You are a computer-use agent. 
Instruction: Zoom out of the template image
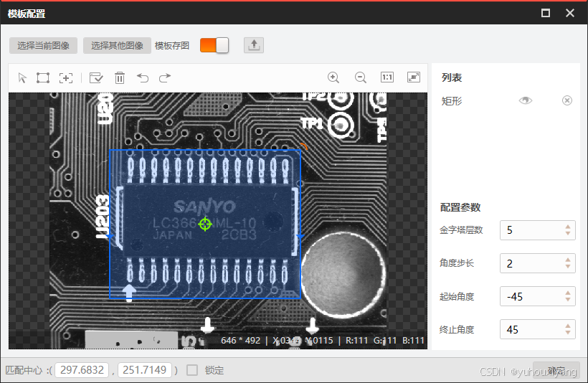coord(361,77)
